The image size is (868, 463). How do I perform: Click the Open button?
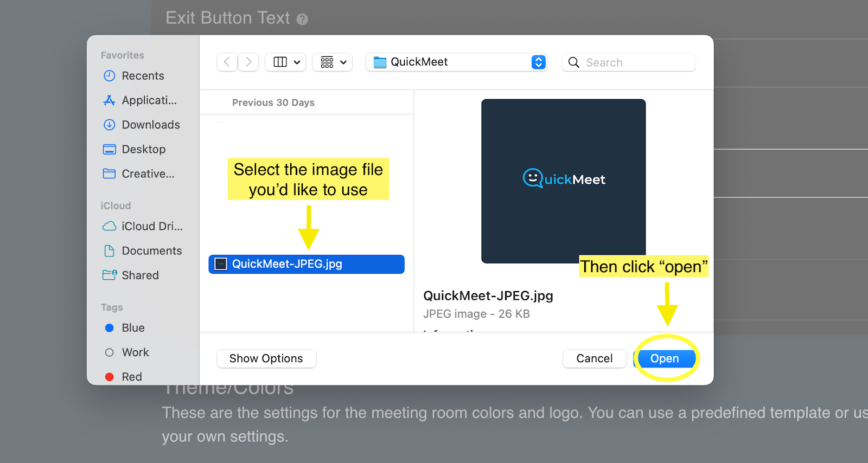point(665,358)
